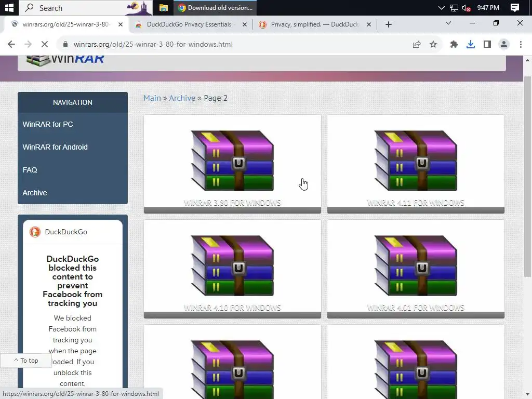Open WinRAR 4.10 for Windows thumbnail
This screenshot has height=399, width=532.
click(232, 265)
